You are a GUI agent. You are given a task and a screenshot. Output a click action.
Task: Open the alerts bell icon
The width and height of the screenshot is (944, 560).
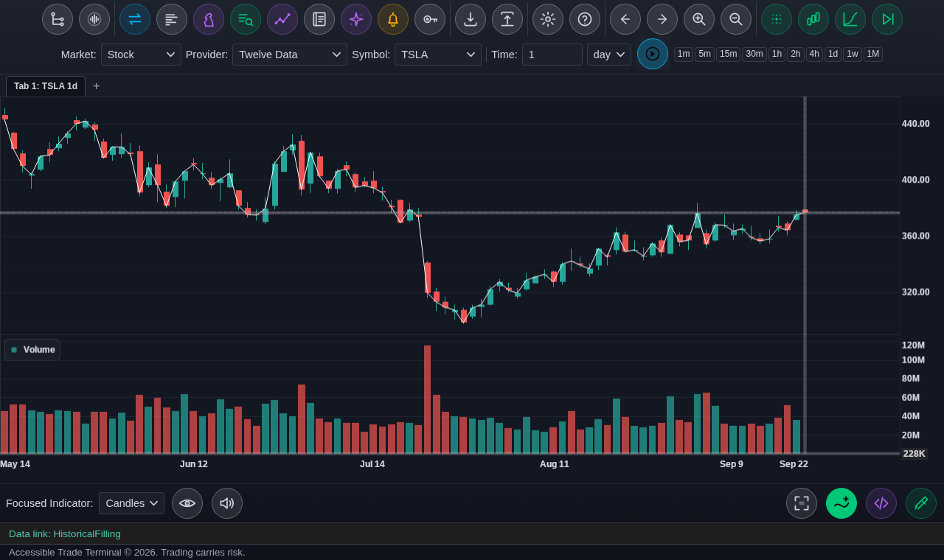click(393, 19)
